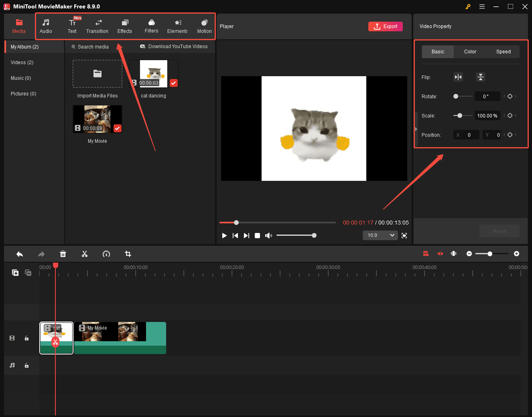Toggle quick split mode in timeline toolbar
Image resolution: width=532 pixels, height=417 pixels.
click(x=440, y=253)
